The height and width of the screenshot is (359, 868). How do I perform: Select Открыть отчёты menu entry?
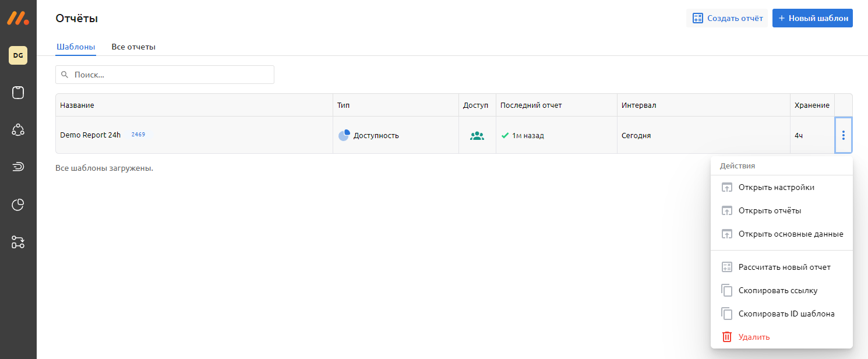tap(770, 210)
